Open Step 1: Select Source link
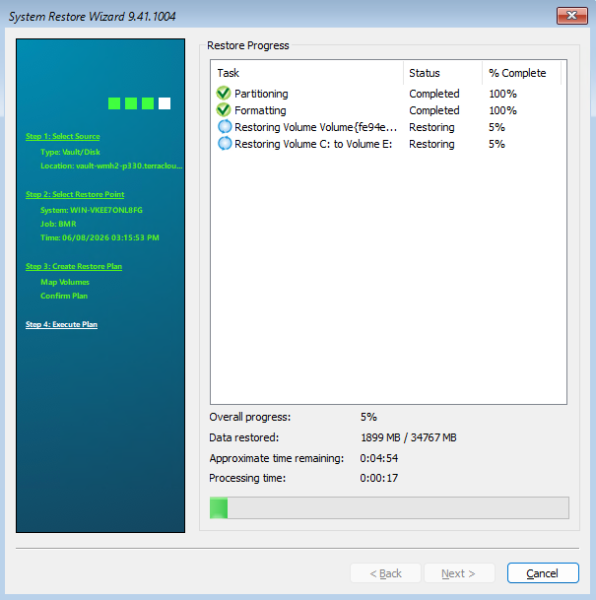Viewport: 596px width, 600px height. point(63,136)
